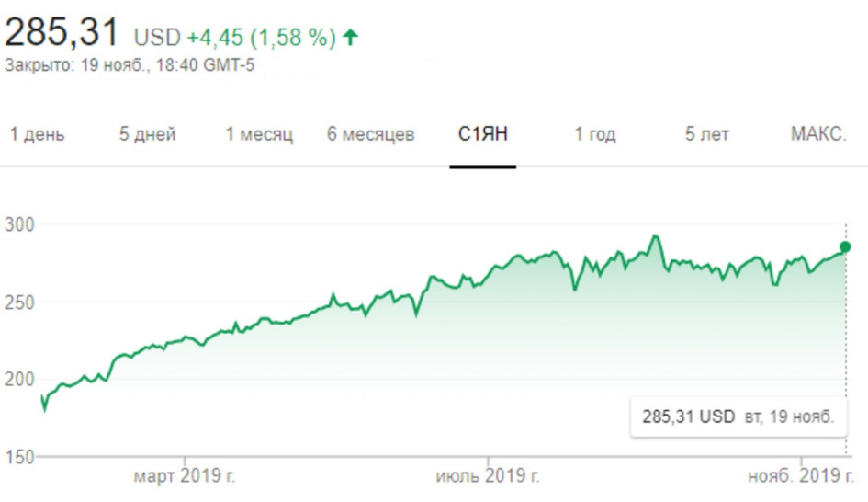Image resolution: width=868 pixels, height=502 pixels.
Task: Select the active "С1ЯН" tab
Action: 483,134
